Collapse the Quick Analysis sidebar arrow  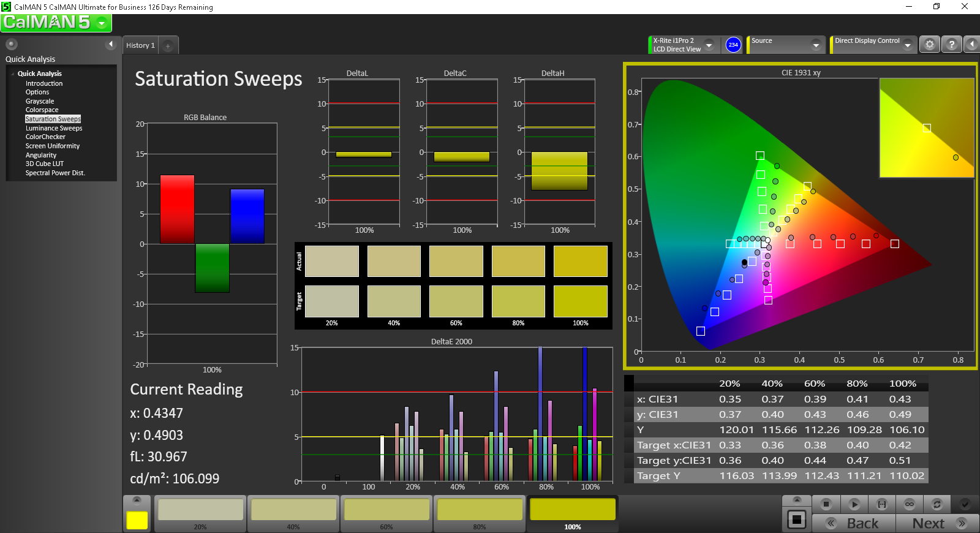pyautogui.click(x=111, y=44)
